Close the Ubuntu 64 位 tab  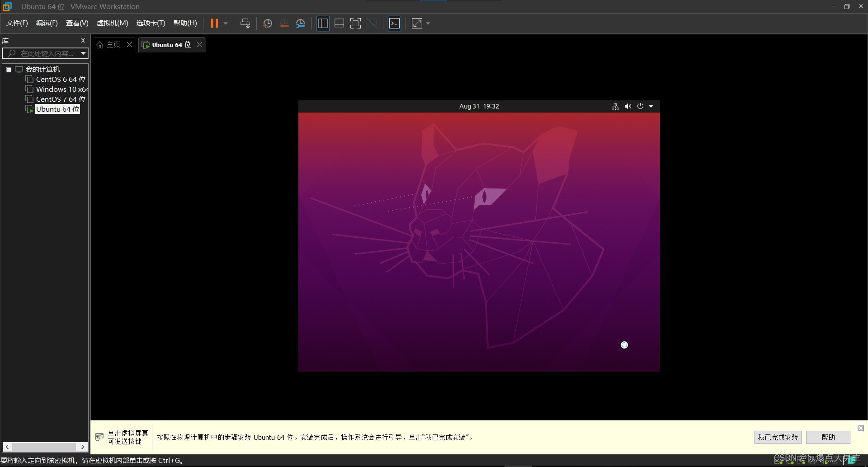coord(199,44)
